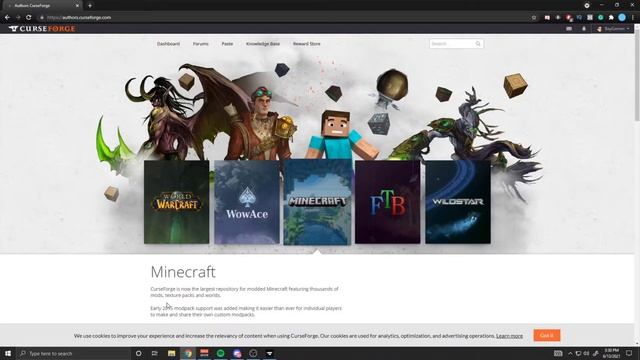Viewport: 640px width, 360px height.
Task: Open the CurseForge notifications bell
Action: (x=584, y=29)
